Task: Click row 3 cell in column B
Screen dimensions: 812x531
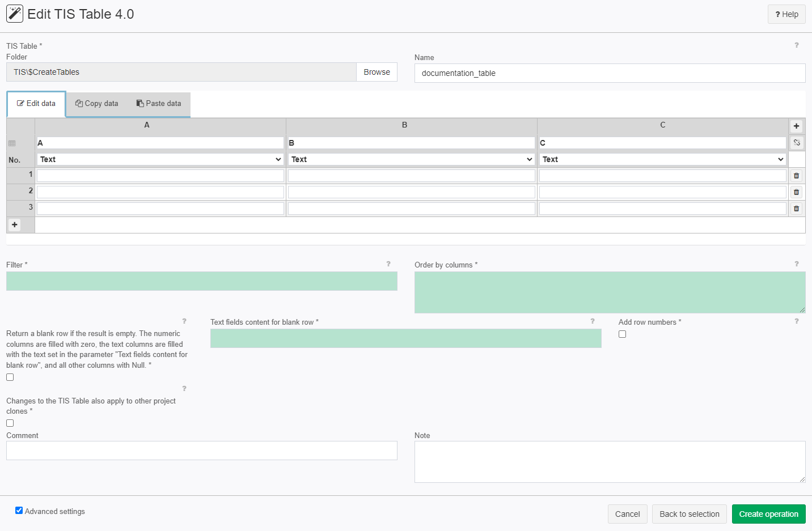Action: coord(411,209)
